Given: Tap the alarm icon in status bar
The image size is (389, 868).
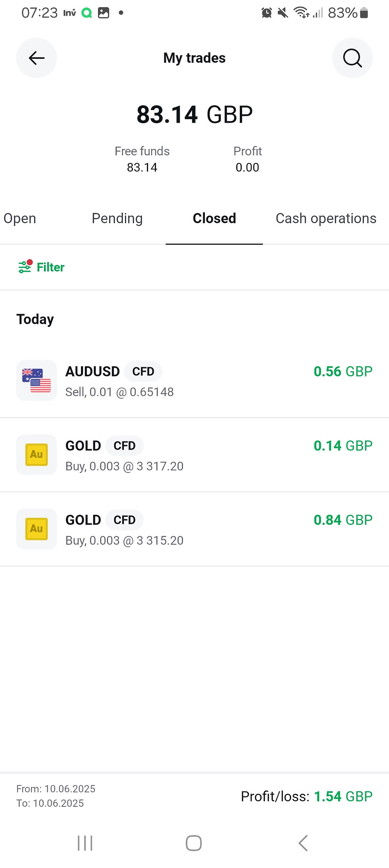Looking at the screenshot, I should [267, 13].
